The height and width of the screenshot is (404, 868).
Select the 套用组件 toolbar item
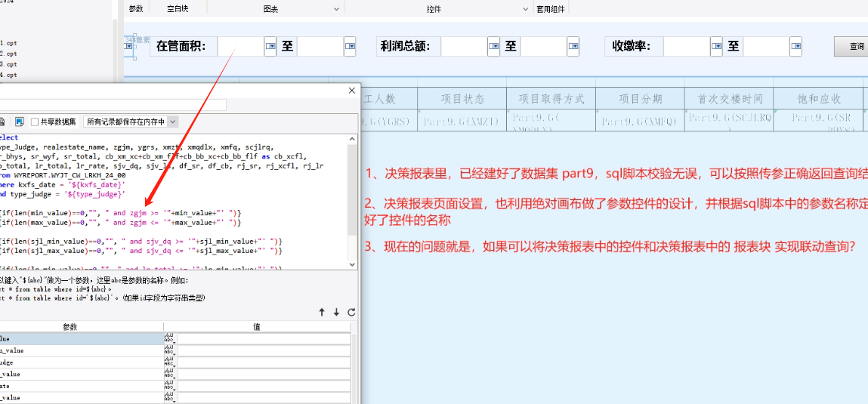(x=551, y=9)
